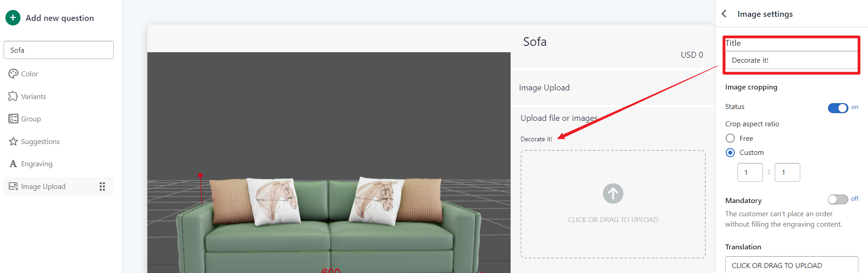Select the Custom crop aspect ratio
The height and width of the screenshot is (273, 868).
pos(730,153)
